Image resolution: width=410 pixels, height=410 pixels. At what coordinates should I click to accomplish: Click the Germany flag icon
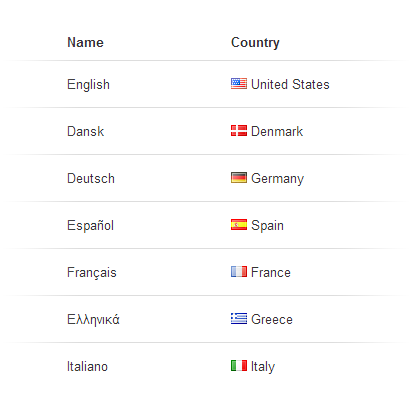click(239, 178)
